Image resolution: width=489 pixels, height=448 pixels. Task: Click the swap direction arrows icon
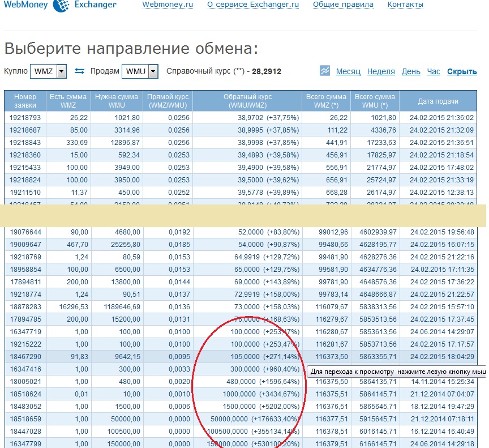(80, 71)
